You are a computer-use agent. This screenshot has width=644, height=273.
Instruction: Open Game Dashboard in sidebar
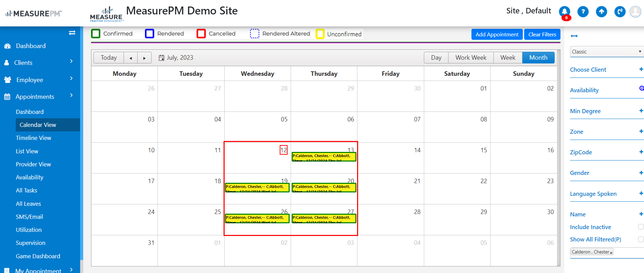(38, 256)
